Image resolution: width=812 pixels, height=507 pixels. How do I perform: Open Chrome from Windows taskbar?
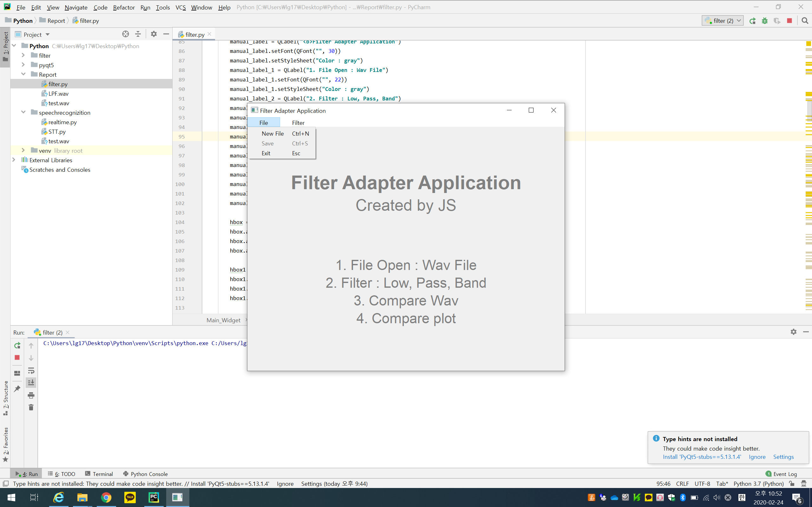106,497
